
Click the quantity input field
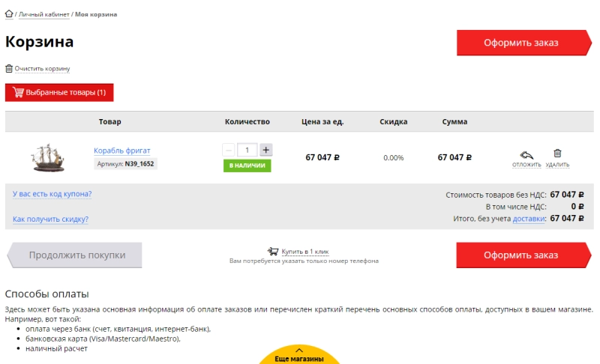[247, 150]
